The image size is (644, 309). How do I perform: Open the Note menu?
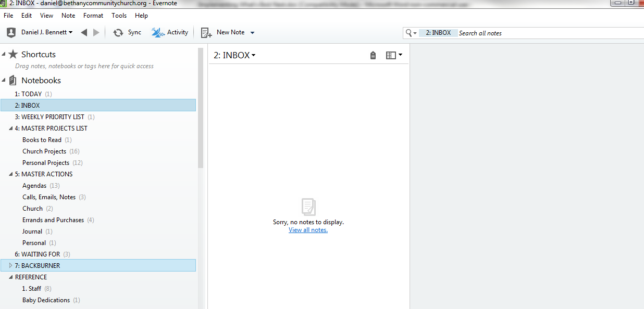click(x=68, y=16)
